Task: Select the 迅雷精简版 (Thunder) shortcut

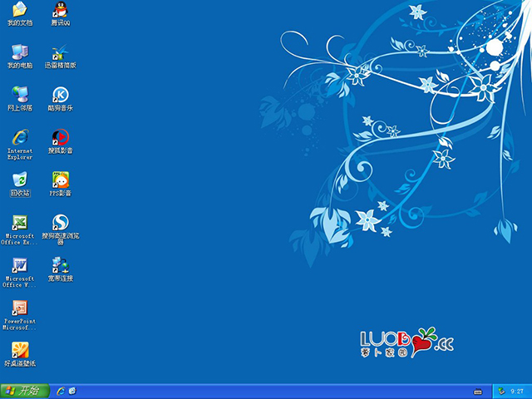Action: point(60,52)
